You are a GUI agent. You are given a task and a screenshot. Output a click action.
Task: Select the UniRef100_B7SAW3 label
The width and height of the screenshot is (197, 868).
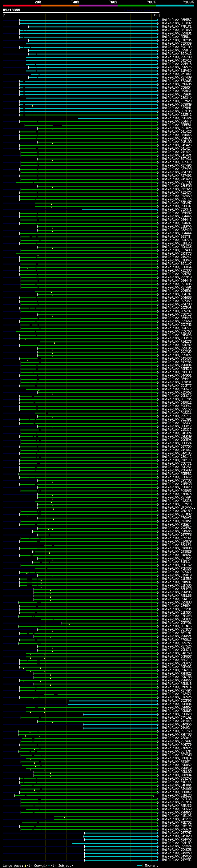pyautogui.click(x=177, y=81)
